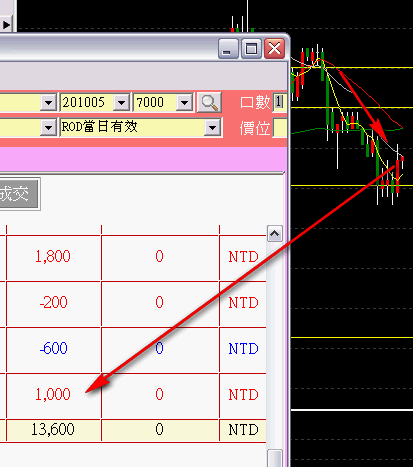Screen dimensions: 413x467
Task: Click the last red candlestick on the chart
Action: (x=403, y=159)
